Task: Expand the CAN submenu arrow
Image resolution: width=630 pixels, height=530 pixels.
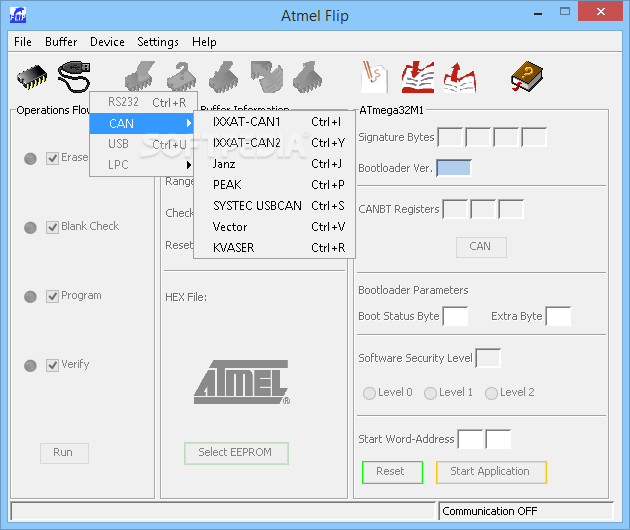Action: pos(189,123)
